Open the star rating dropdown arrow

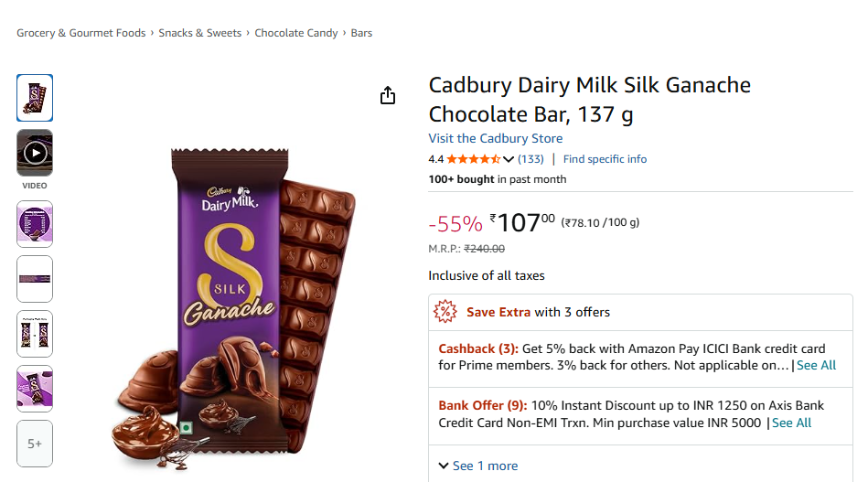pos(509,159)
